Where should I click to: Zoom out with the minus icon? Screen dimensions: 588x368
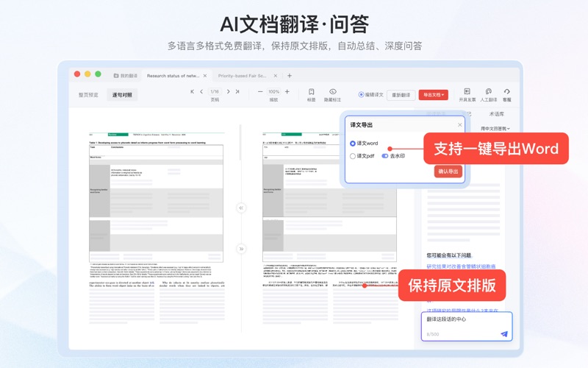click(x=260, y=91)
